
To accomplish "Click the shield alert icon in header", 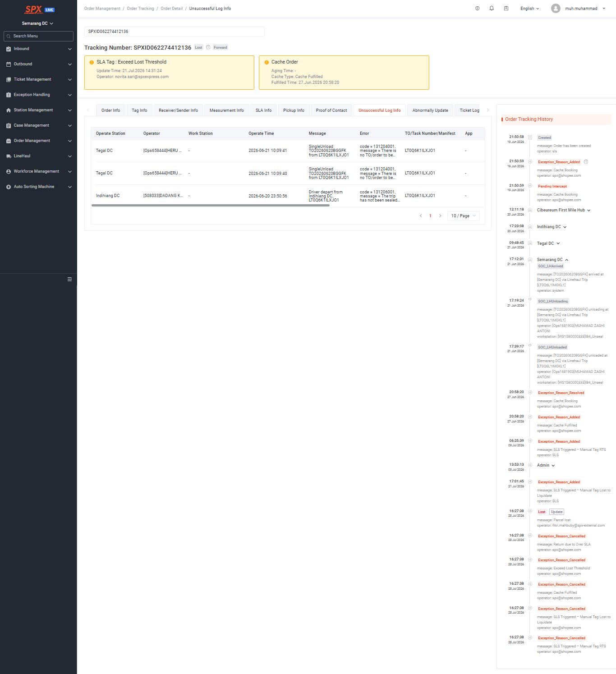I will point(478,9).
